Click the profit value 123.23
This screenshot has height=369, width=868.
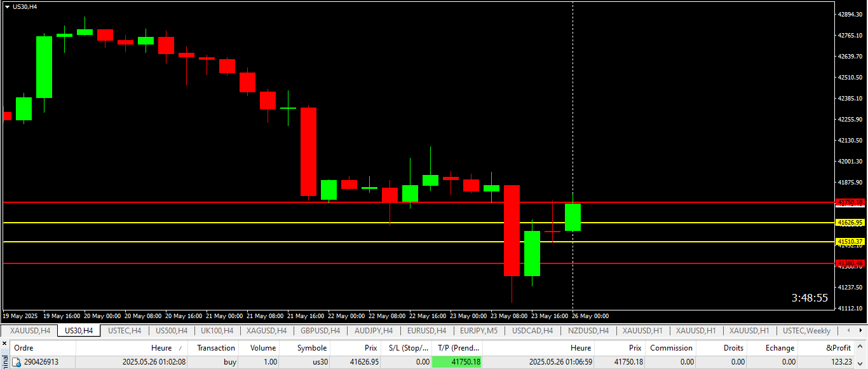click(x=841, y=362)
